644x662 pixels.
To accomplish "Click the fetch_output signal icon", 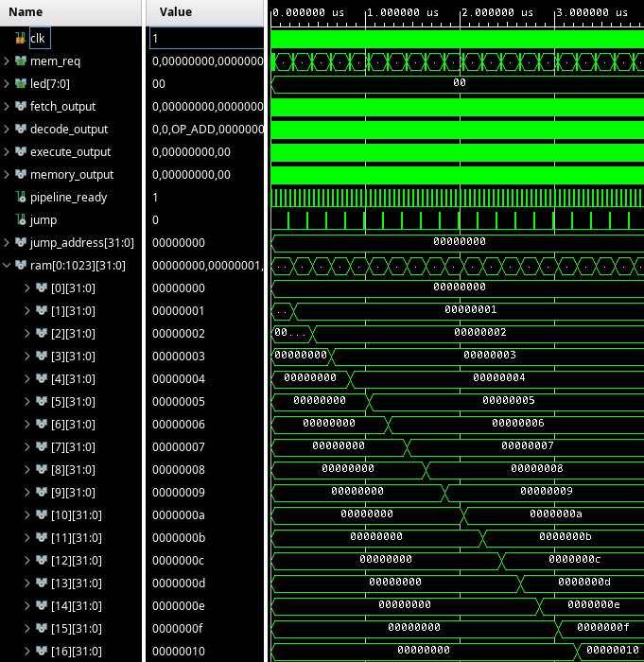I will tap(20, 106).
